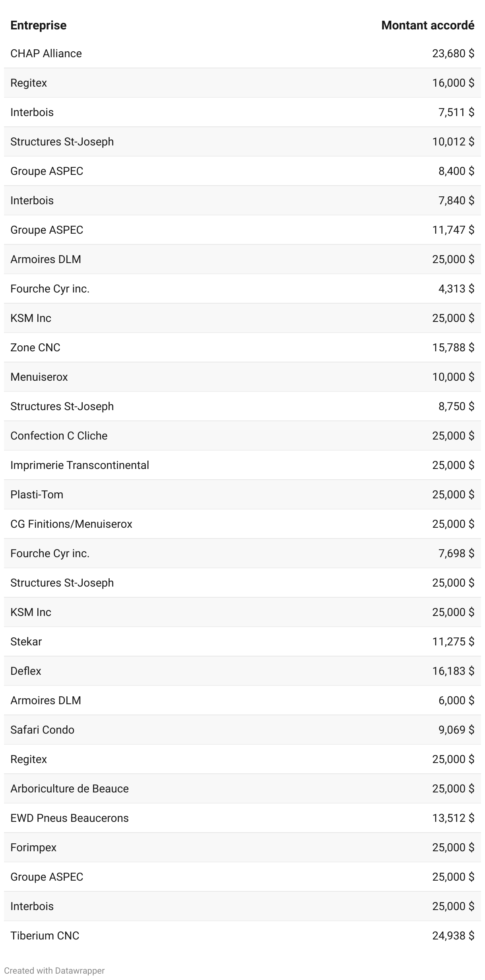Click the Imprimerie Transcontinental entry
This screenshot has height=980, width=485.
coord(80,465)
